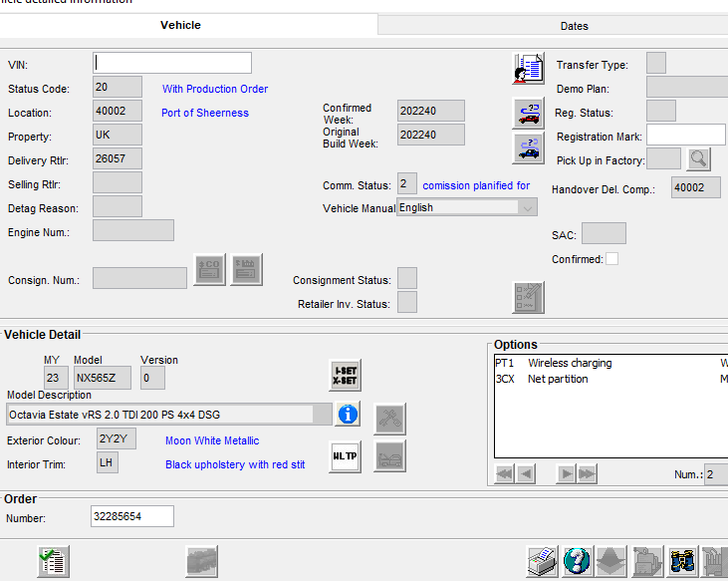Click the grayed wrench tools icon

coord(389,419)
